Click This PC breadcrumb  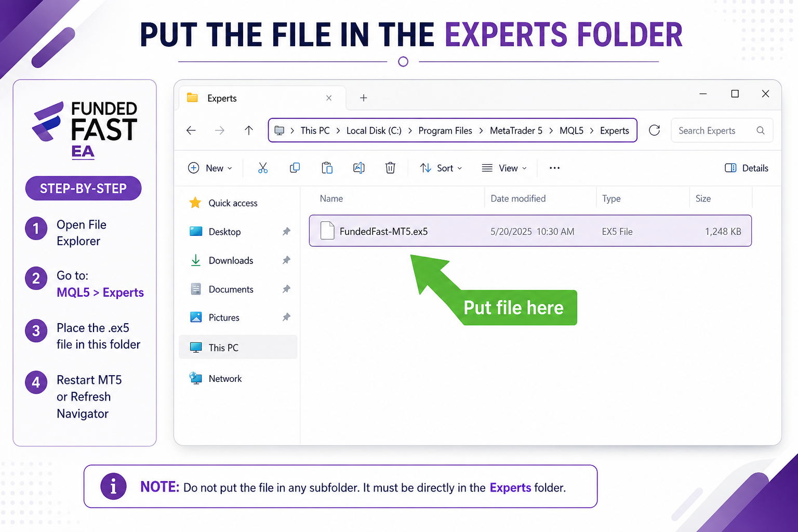tap(315, 131)
